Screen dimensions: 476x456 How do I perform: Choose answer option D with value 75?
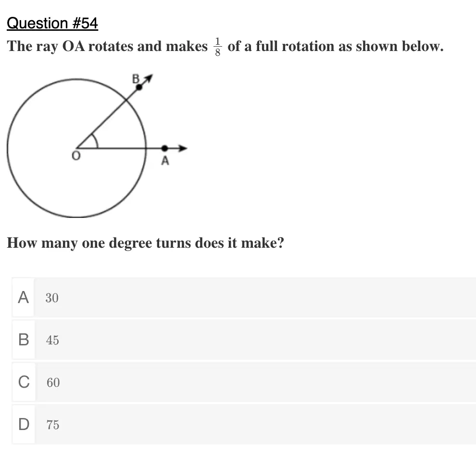tap(244, 424)
